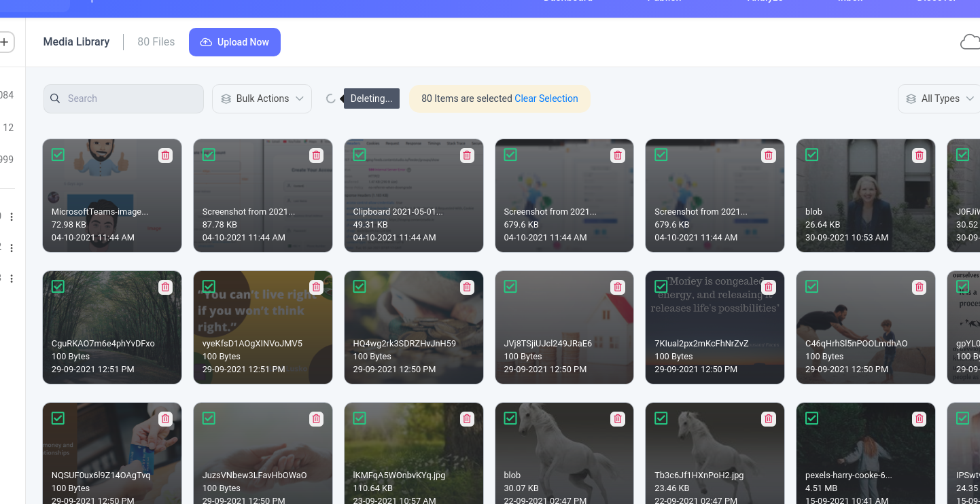980x504 pixels.
Task: Uncheck the MicrosoftTeams-image file checkbox
Action: click(58, 155)
